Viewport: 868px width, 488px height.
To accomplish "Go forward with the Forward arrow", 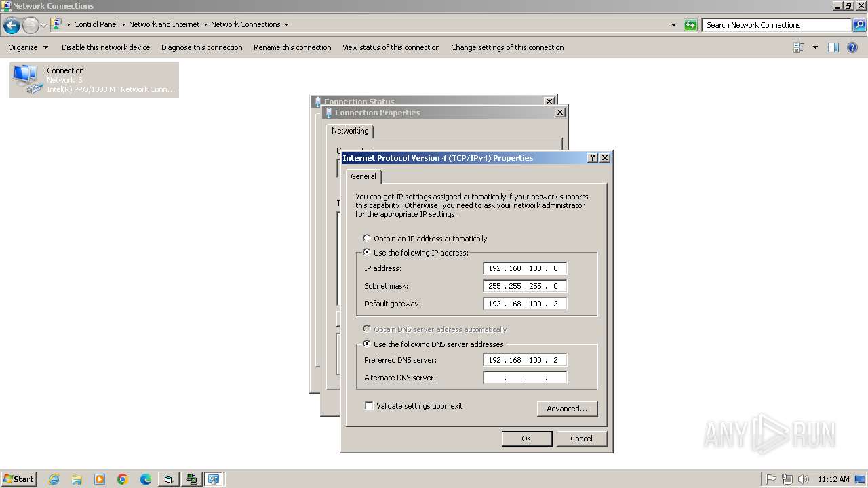I will (x=31, y=26).
